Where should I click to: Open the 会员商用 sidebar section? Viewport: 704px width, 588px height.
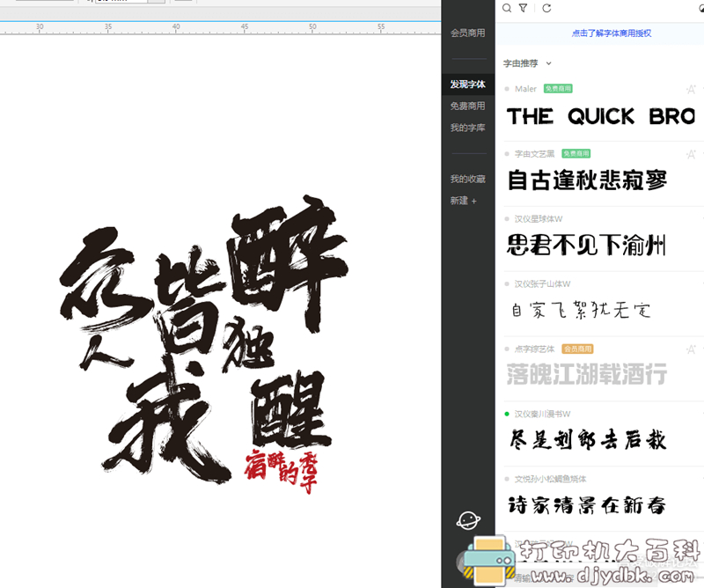tap(468, 33)
